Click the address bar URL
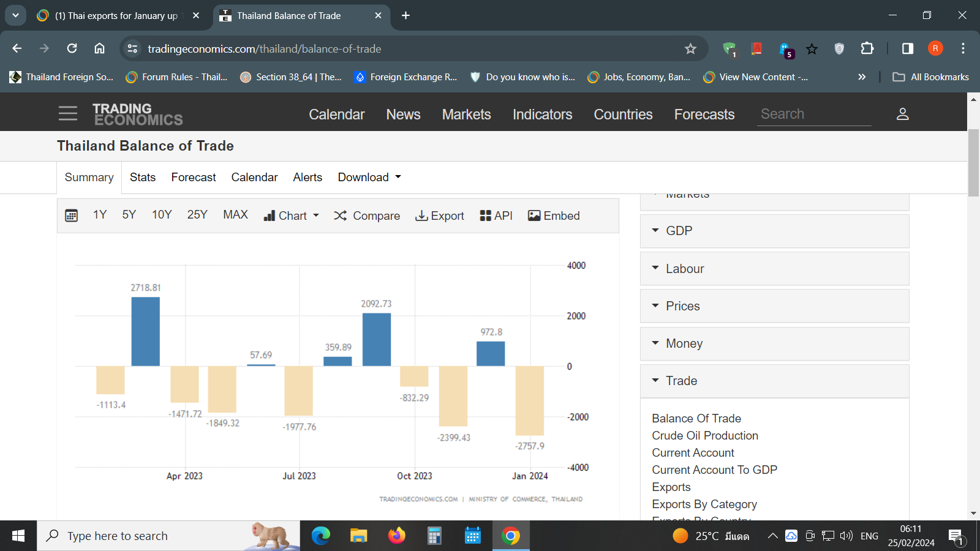The image size is (980, 551). (x=265, y=49)
